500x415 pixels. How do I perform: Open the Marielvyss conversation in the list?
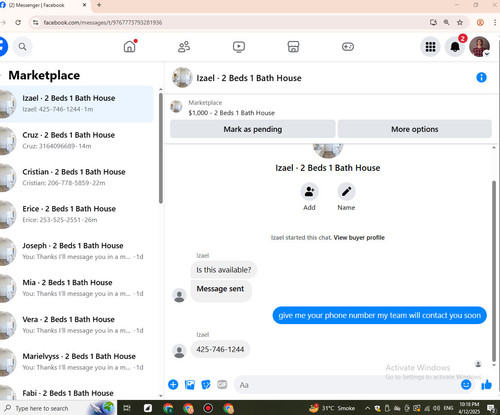click(77, 362)
